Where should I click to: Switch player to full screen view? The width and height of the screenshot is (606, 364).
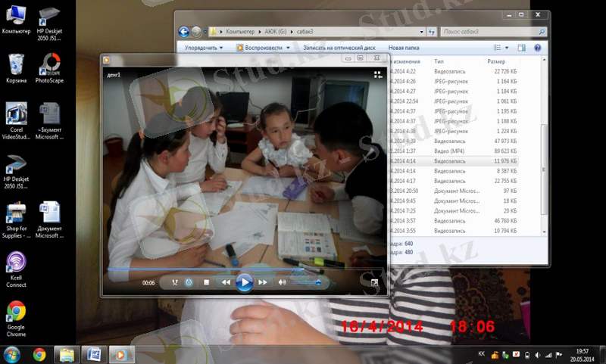tap(374, 282)
